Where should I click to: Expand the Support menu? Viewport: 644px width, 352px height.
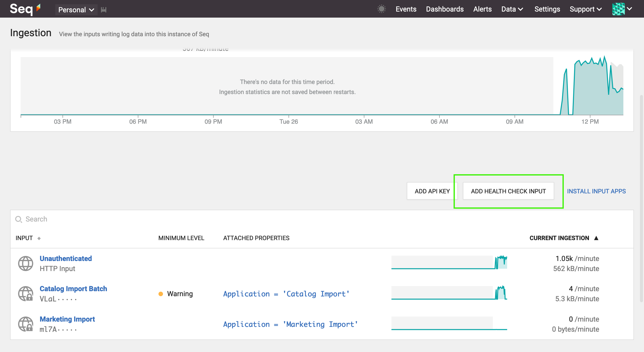[585, 9]
